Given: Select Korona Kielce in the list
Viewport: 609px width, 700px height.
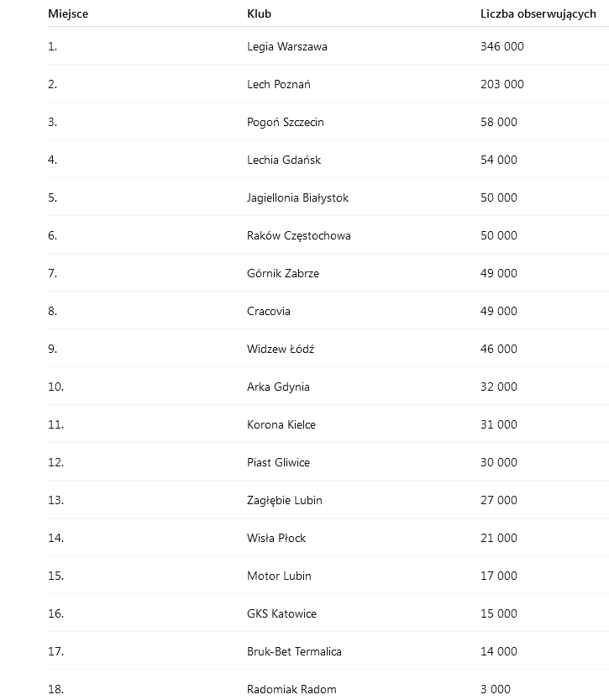Looking at the screenshot, I should tap(281, 425).
